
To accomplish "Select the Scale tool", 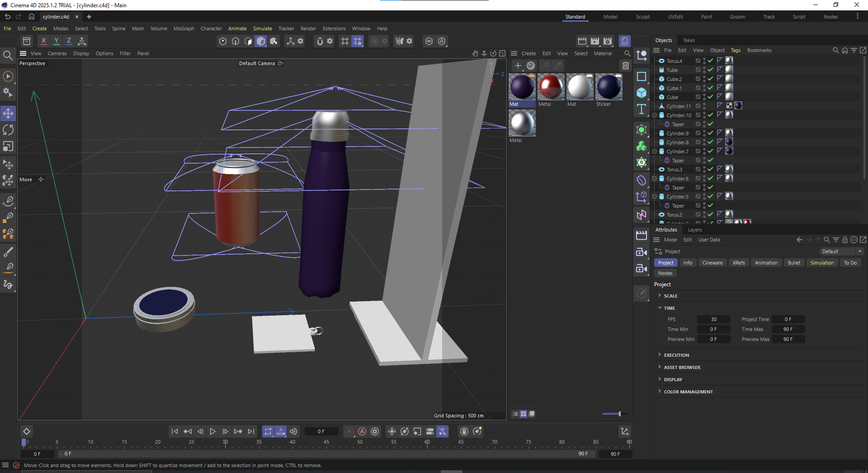I will coord(8,146).
